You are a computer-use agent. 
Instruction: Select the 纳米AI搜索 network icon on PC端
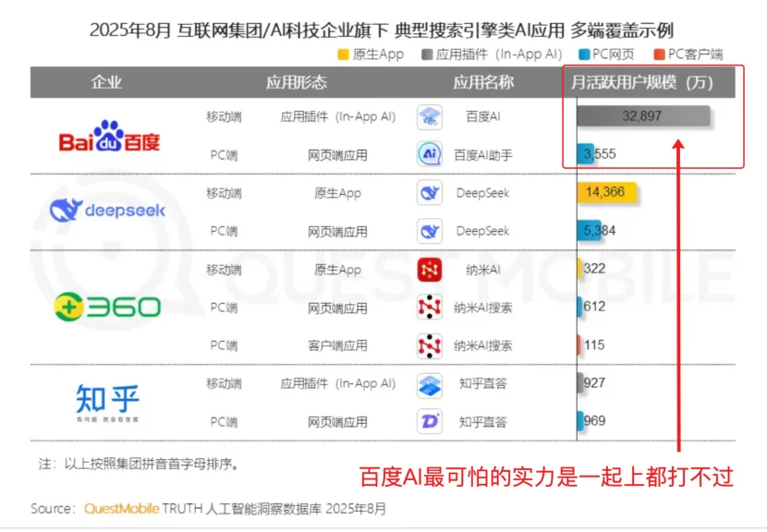coord(428,308)
